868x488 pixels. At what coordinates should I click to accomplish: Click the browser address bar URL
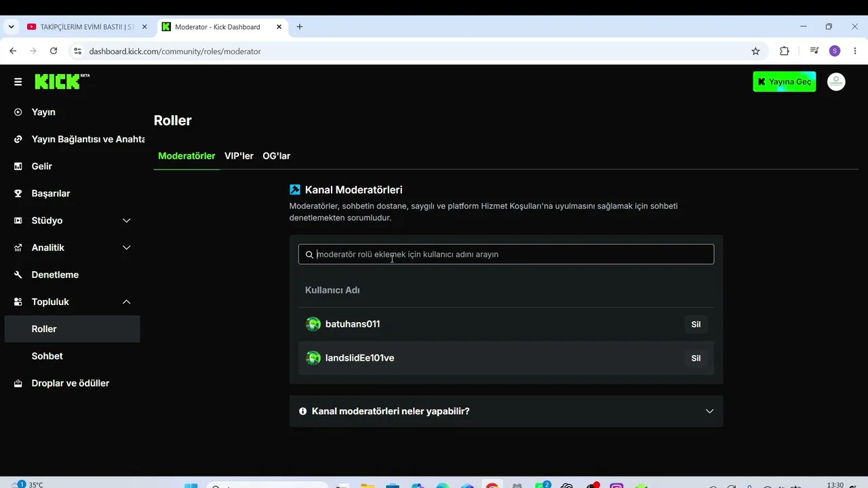pyautogui.click(x=175, y=52)
